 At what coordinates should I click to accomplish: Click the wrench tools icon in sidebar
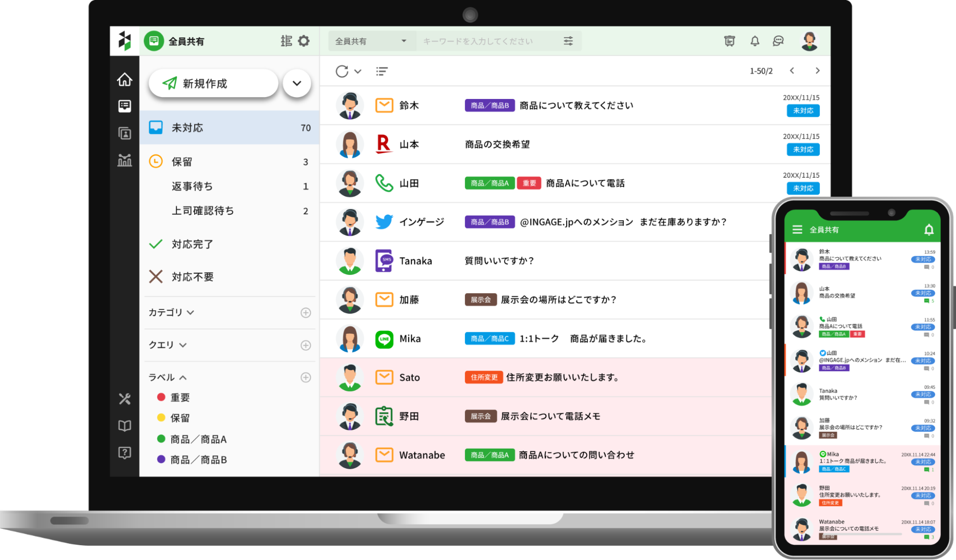124,398
